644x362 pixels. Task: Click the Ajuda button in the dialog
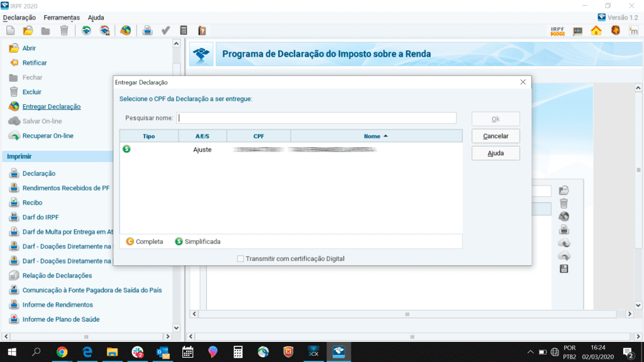(496, 153)
